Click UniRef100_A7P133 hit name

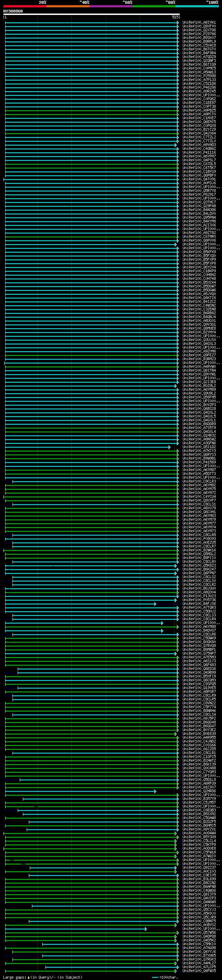coord(199,80)
